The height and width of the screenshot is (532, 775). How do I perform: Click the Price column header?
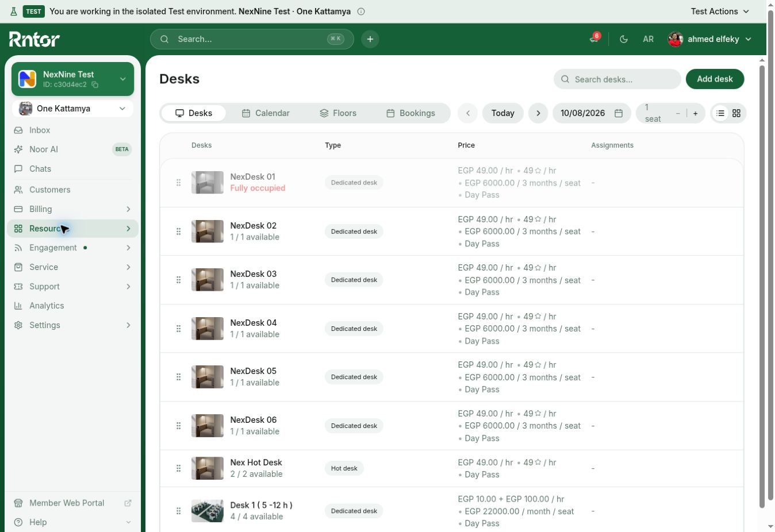(x=466, y=145)
